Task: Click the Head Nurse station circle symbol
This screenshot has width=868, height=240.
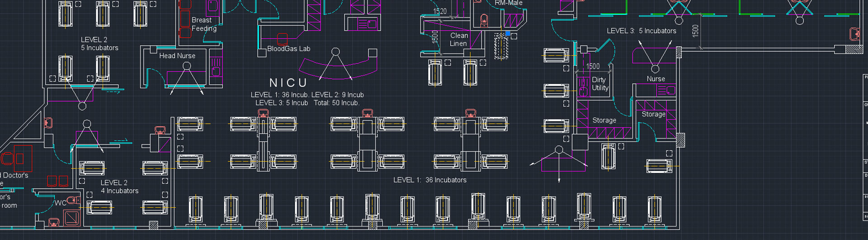Action: click(186, 66)
